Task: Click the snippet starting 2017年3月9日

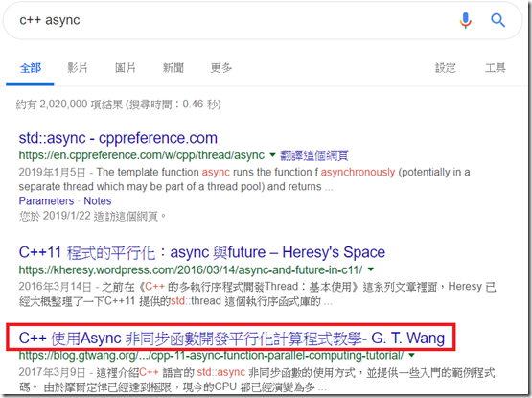Action: tap(257, 380)
